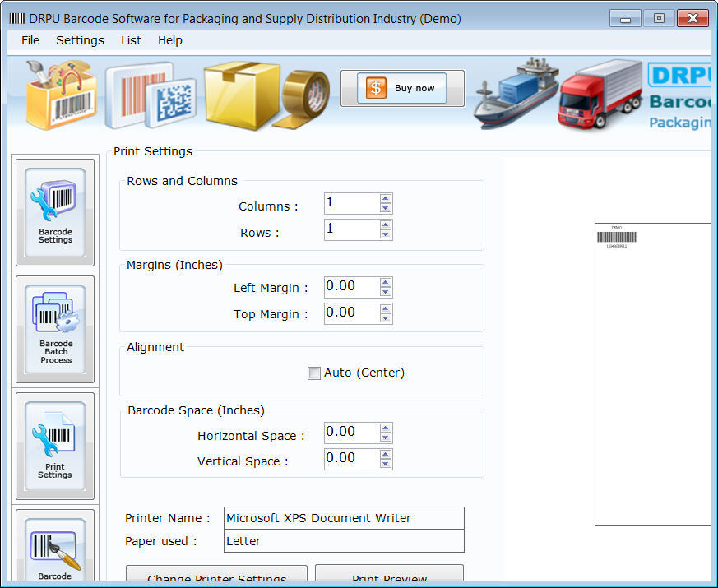Increase the Columns value with up arrow
This screenshot has height=588, width=718.
[386, 199]
